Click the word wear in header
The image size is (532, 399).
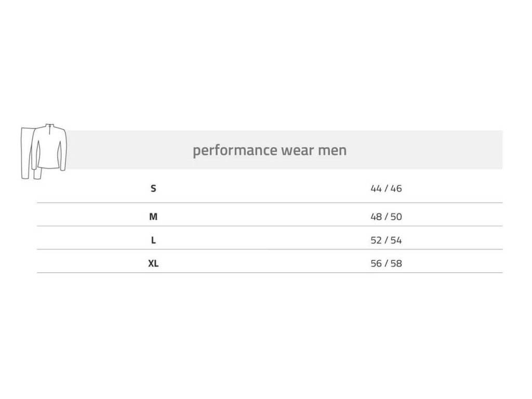(298, 151)
